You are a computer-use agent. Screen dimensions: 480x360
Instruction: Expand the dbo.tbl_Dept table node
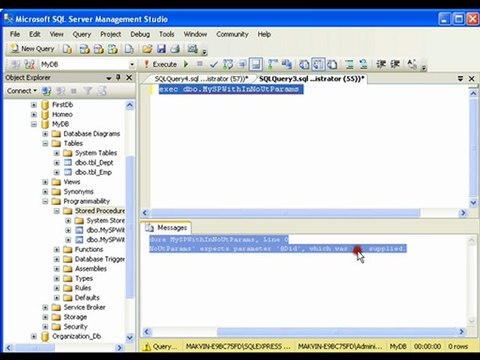(57, 163)
